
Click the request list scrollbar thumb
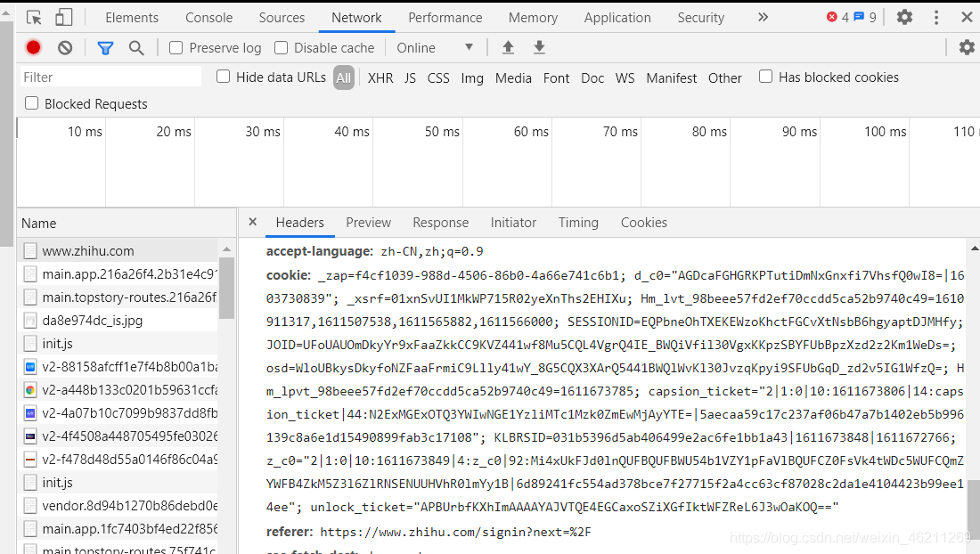click(226, 288)
